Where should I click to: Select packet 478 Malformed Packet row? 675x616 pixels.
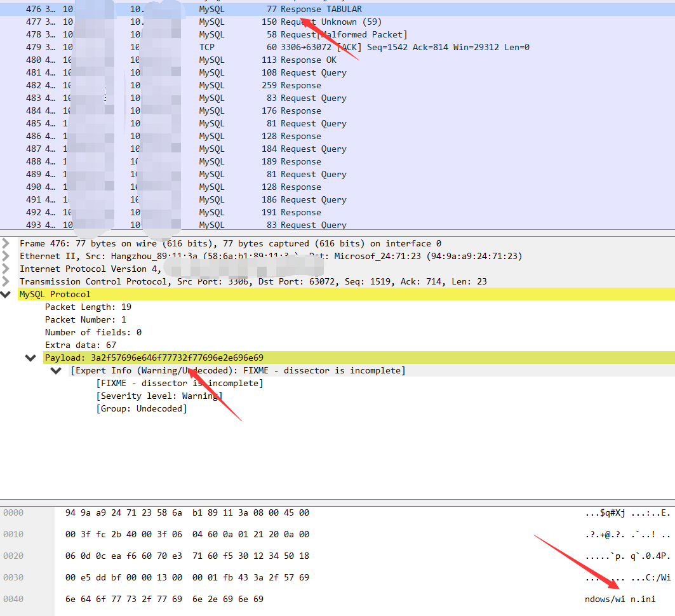(x=338, y=34)
